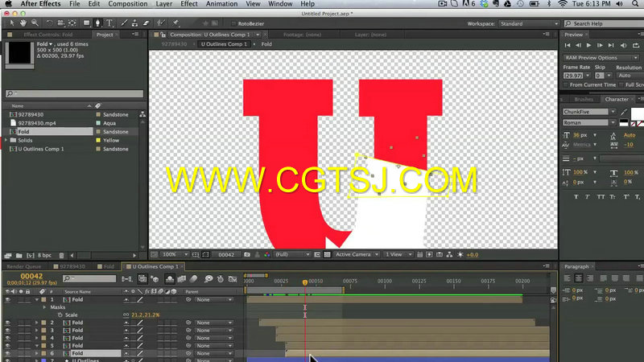
Task: Toggle visibility eye of layer 5 Fold
Action: coord(7,346)
